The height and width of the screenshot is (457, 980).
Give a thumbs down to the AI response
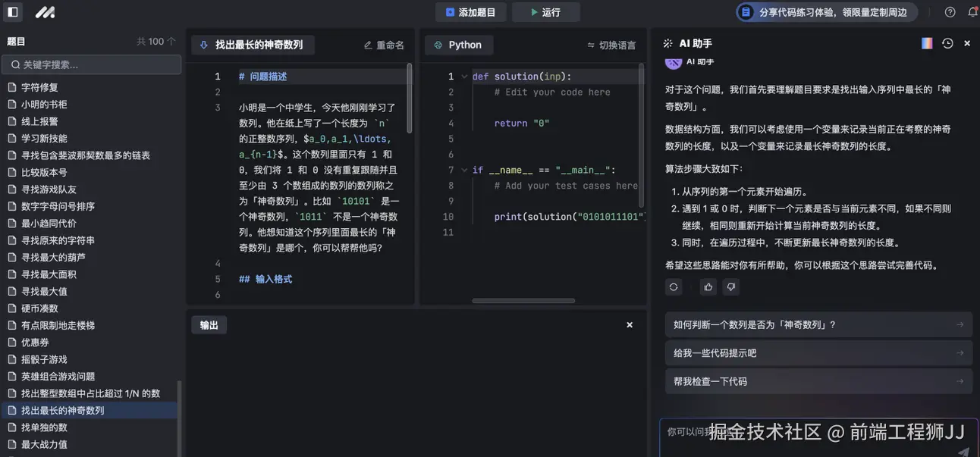[x=730, y=286]
